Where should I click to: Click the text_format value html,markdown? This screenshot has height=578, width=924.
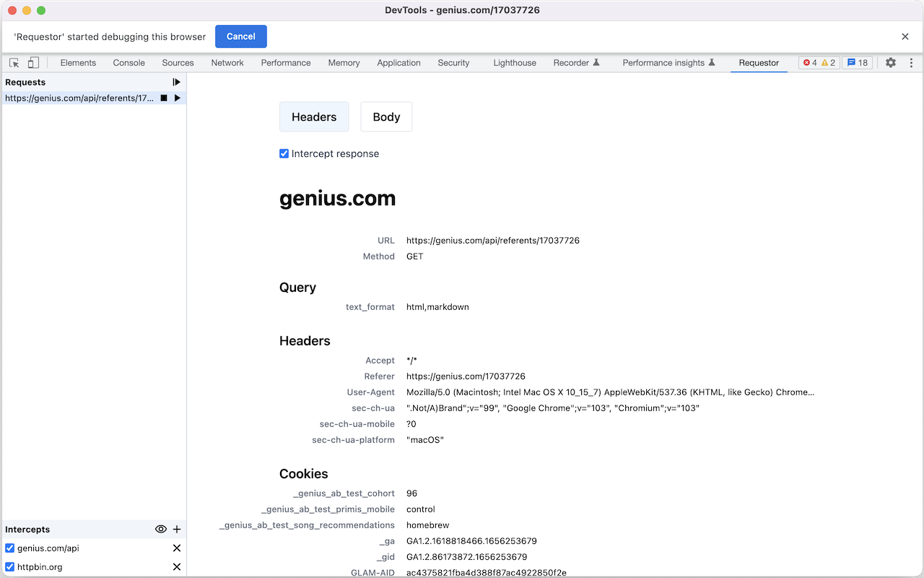437,307
